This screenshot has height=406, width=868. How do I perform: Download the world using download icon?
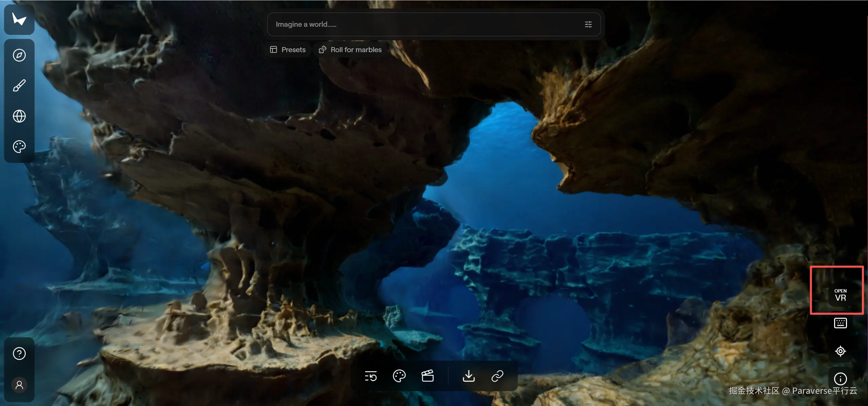[469, 376]
